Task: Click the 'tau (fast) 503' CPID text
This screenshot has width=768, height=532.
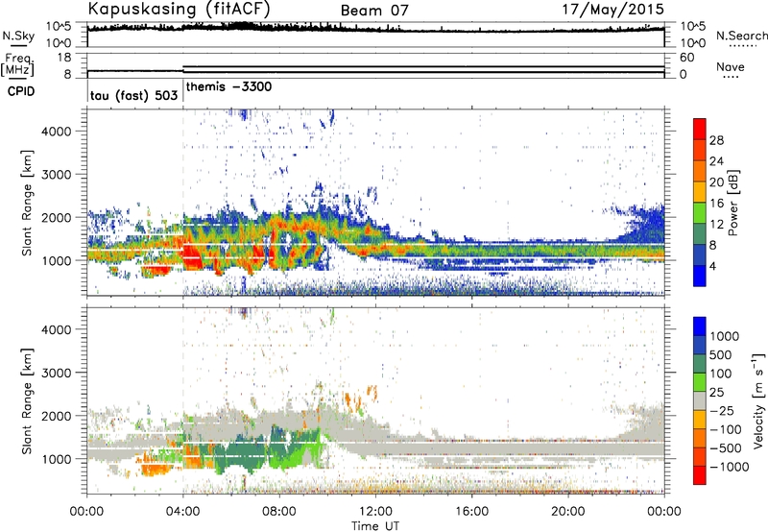Action: pos(133,95)
